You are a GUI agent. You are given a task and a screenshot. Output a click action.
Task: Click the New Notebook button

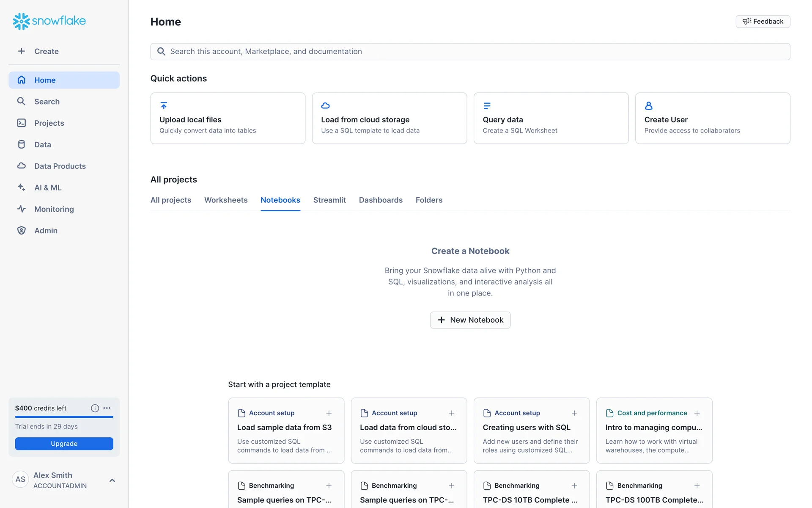[x=470, y=320]
